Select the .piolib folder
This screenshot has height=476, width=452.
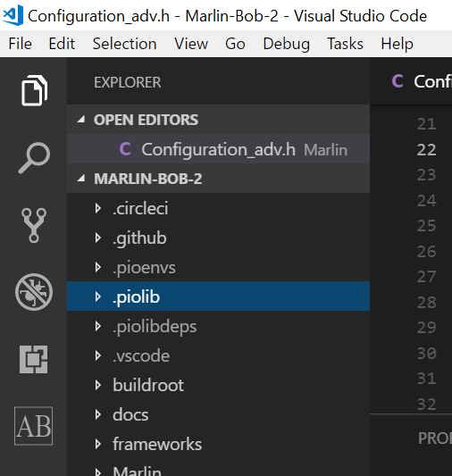pyautogui.click(x=218, y=296)
